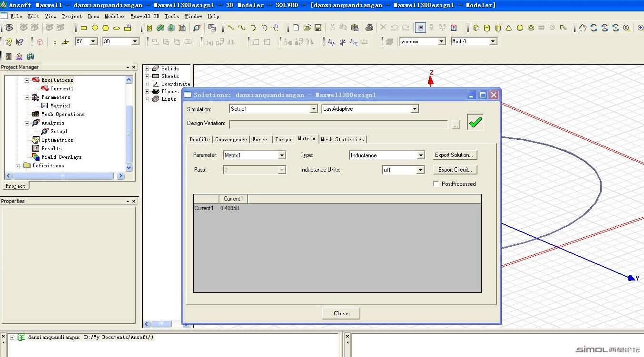The height and width of the screenshot is (357, 644).
Task: Click the Close button in Solutions dialog
Action: click(341, 313)
